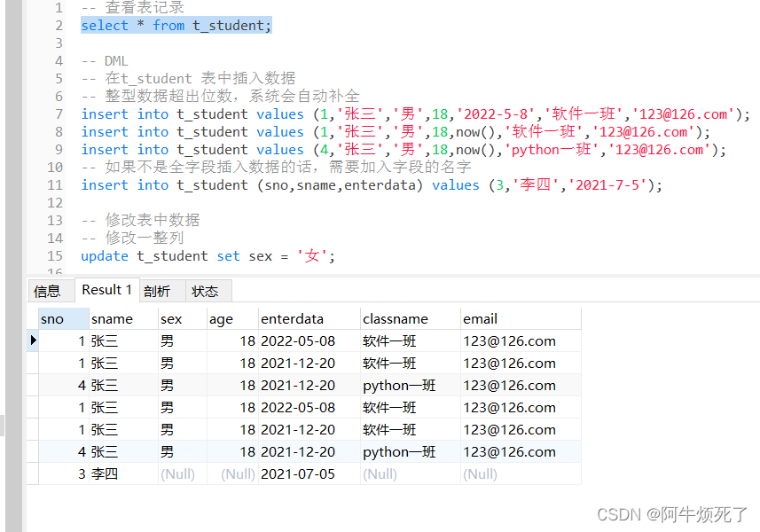Click the 在t_student 表中插入数据 comment

coord(188,79)
